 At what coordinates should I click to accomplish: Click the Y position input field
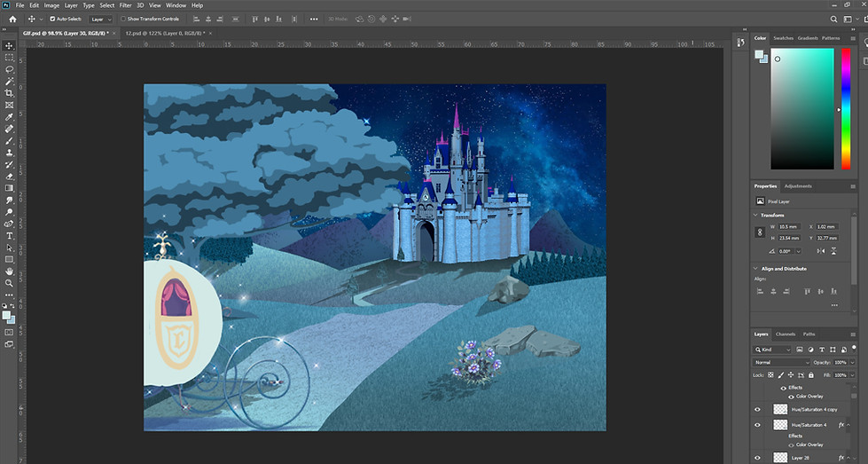827,238
